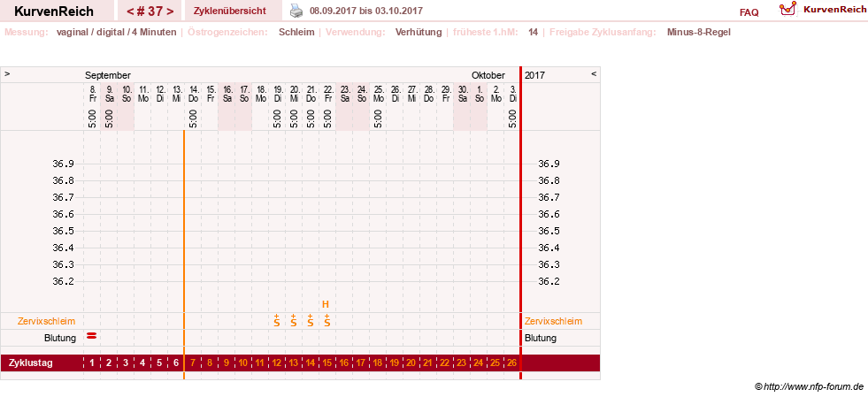Click the Messung: label
Viewport: 868px width, 397px height.
click(x=27, y=32)
